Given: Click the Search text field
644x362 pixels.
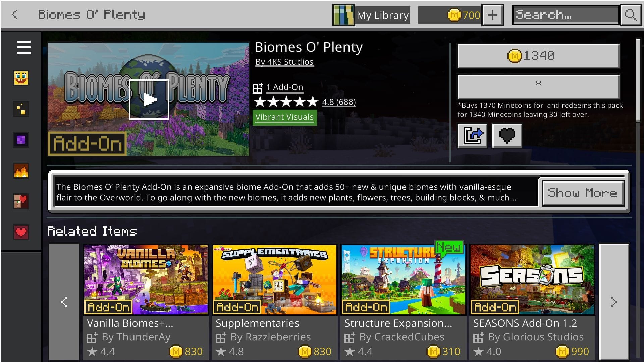Looking at the screenshot, I should coord(566,15).
